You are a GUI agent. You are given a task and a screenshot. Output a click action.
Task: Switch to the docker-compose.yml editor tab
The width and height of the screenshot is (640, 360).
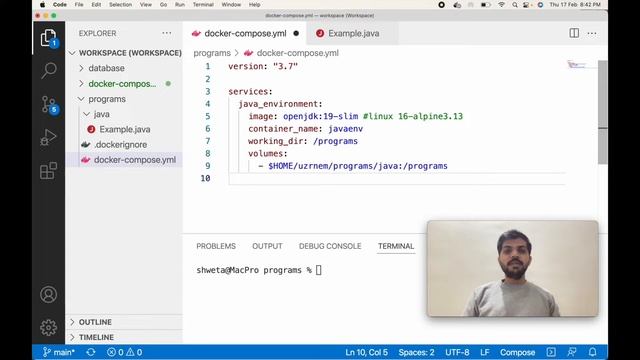pyautogui.click(x=245, y=33)
